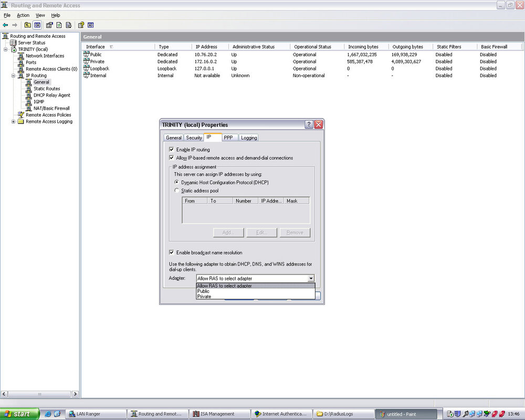Switch to untitled - Paint taskbar button
The image size is (525, 420).
pos(405,414)
